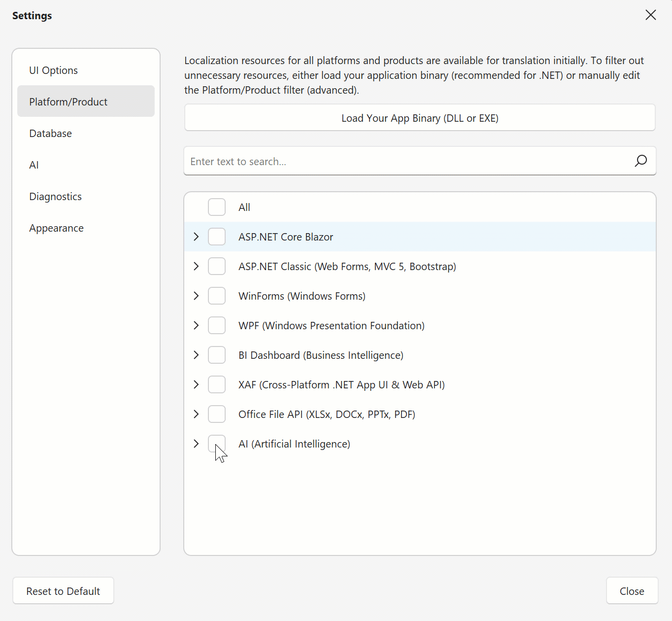The width and height of the screenshot is (672, 621).
Task: Open the UI Options section
Action: point(86,70)
